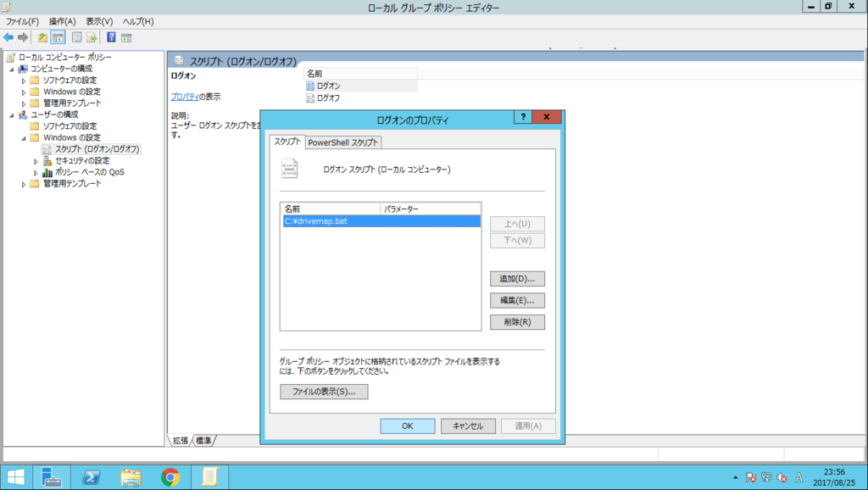This screenshot has height=490, width=868.
Task: Expand 管理用テンプレート under ユーザーの構成
Action: click(x=24, y=184)
